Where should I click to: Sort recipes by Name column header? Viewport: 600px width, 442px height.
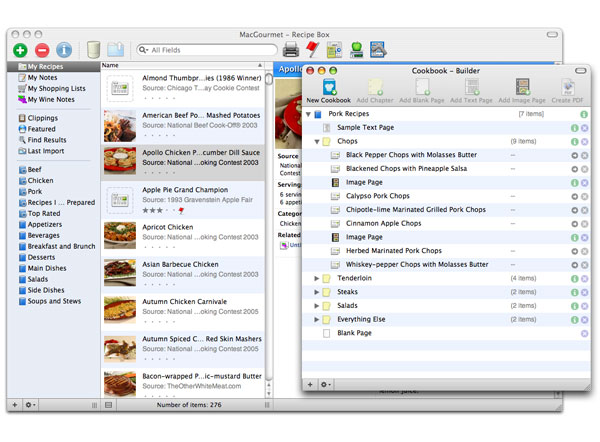click(x=182, y=65)
